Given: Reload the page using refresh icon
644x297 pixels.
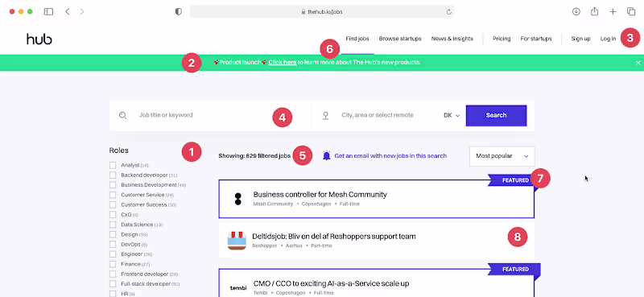Looking at the screenshot, I should [449, 12].
